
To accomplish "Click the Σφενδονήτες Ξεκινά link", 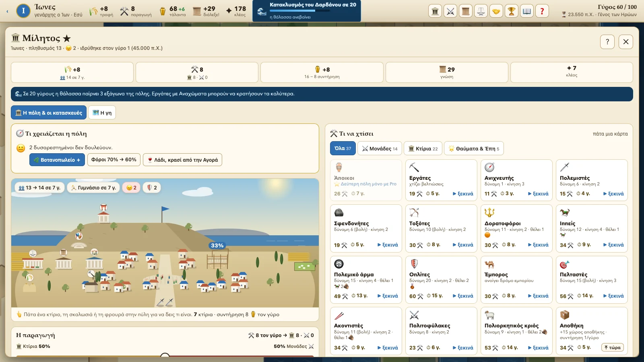I will 388,245.
